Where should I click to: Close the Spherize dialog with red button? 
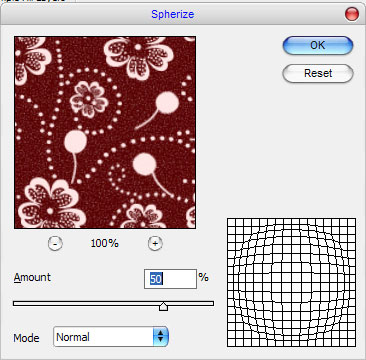352,14
